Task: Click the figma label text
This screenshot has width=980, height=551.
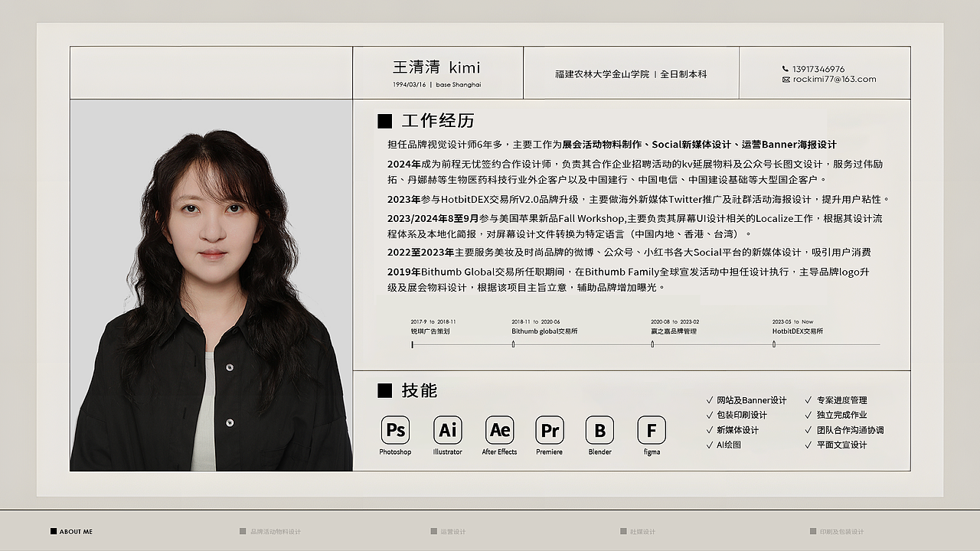Action: 652,452
